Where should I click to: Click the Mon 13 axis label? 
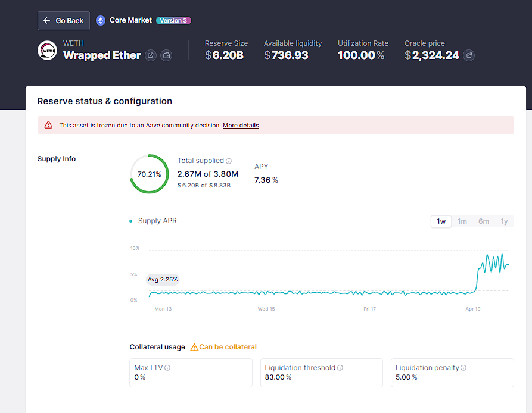pyautogui.click(x=163, y=309)
